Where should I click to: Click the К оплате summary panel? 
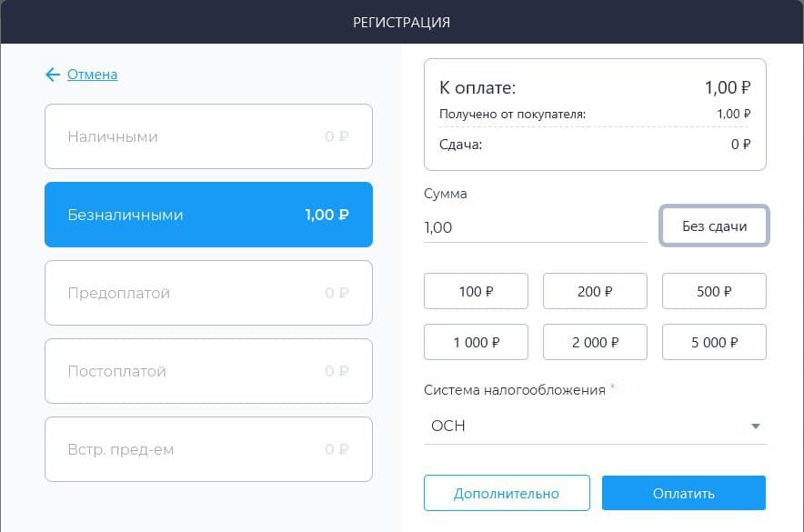click(x=596, y=115)
